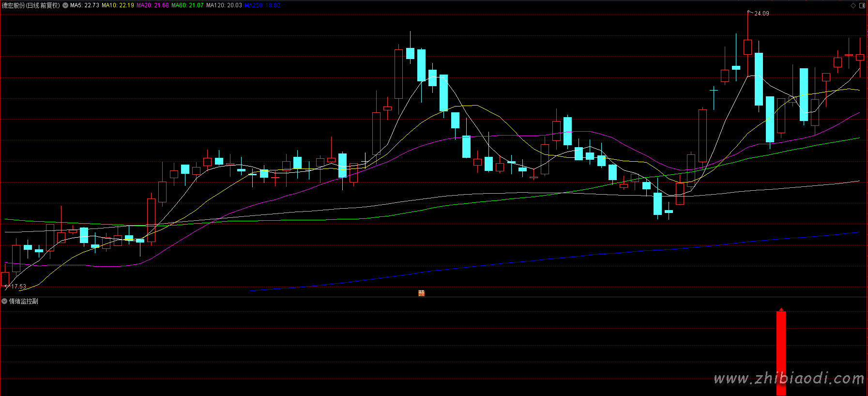Click the tallest cyan candle near 24.09 peak

(x=759, y=79)
